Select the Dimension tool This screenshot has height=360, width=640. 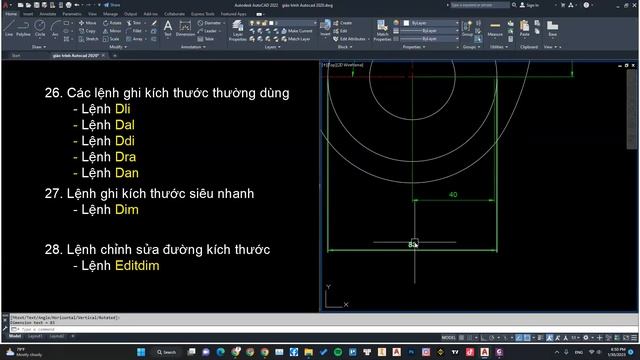pyautogui.click(x=185, y=28)
